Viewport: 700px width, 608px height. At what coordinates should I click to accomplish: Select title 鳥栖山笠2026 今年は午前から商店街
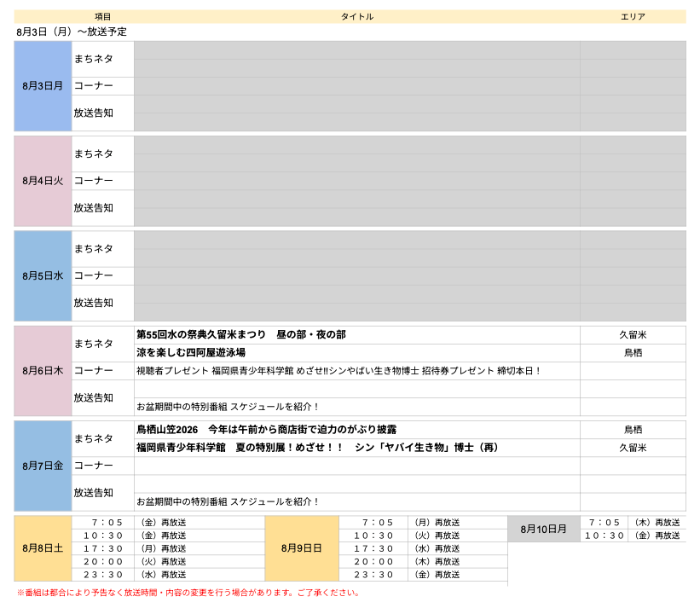click(267, 430)
